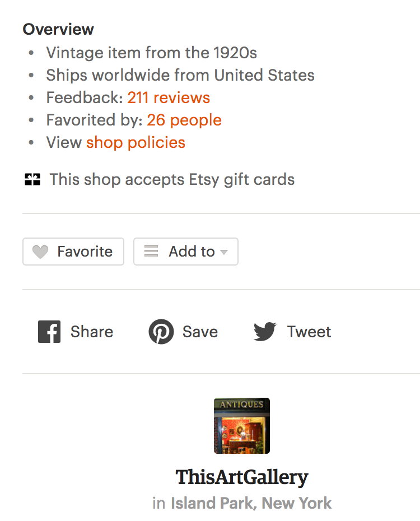The height and width of the screenshot is (521, 420).
Task: Expand the Add to dropdown arrow
Action: pyautogui.click(x=224, y=252)
